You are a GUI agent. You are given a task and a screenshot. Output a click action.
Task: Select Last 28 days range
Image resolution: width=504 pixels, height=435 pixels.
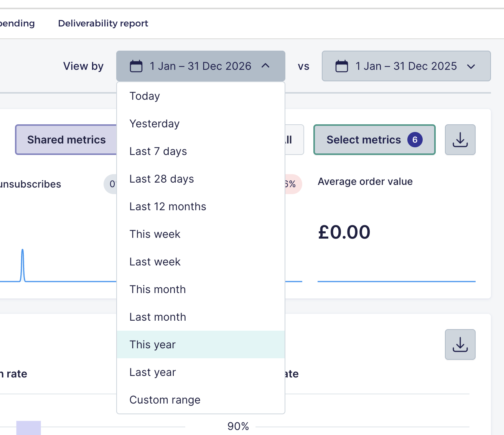(x=201, y=179)
